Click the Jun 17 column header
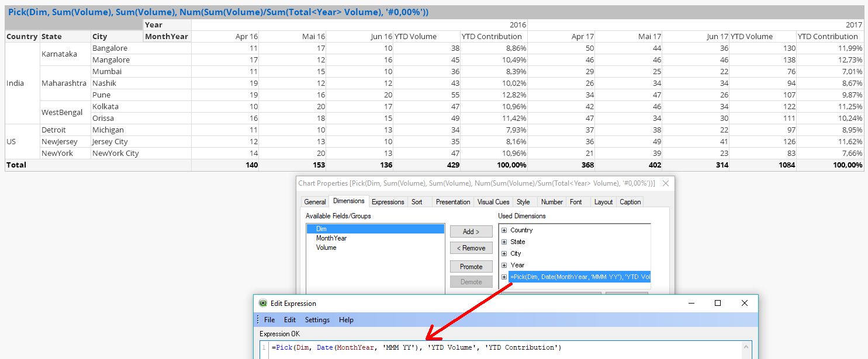Screen dimensions: 868x359 [x=696, y=36]
